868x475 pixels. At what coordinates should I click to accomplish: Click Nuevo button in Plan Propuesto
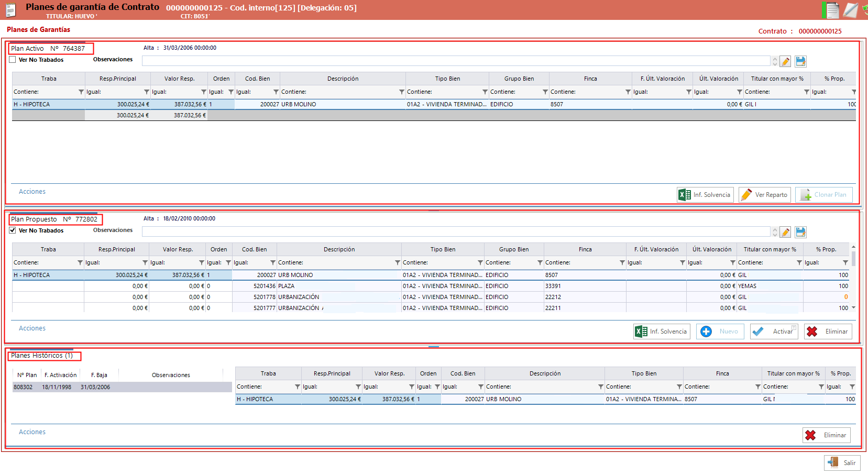click(x=720, y=332)
